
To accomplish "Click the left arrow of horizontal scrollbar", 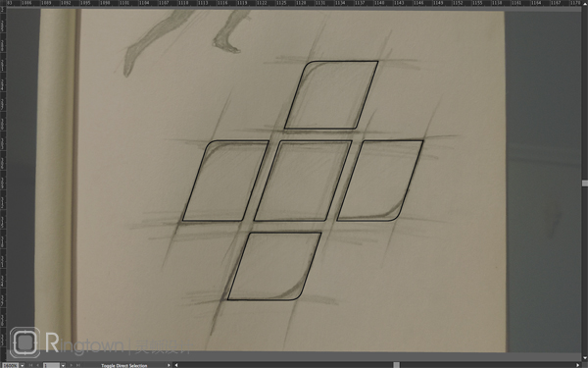I will pyautogui.click(x=176, y=365).
